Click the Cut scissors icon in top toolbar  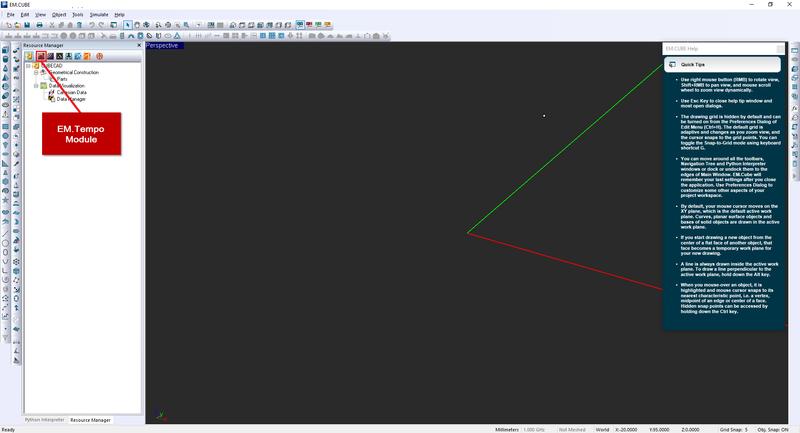[52, 25]
